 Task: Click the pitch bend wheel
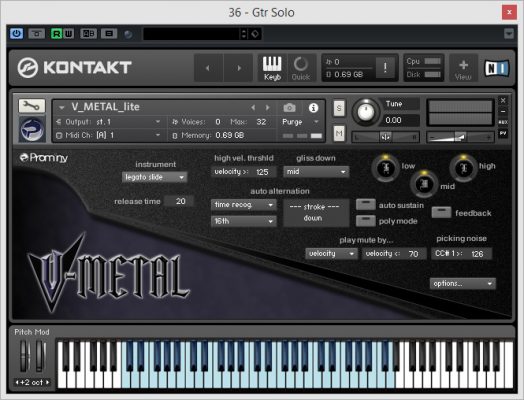[x=24, y=356]
